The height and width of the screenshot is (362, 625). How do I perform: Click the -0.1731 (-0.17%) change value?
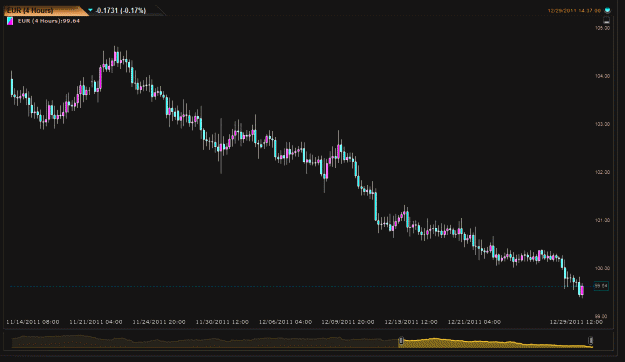tap(121, 11)
